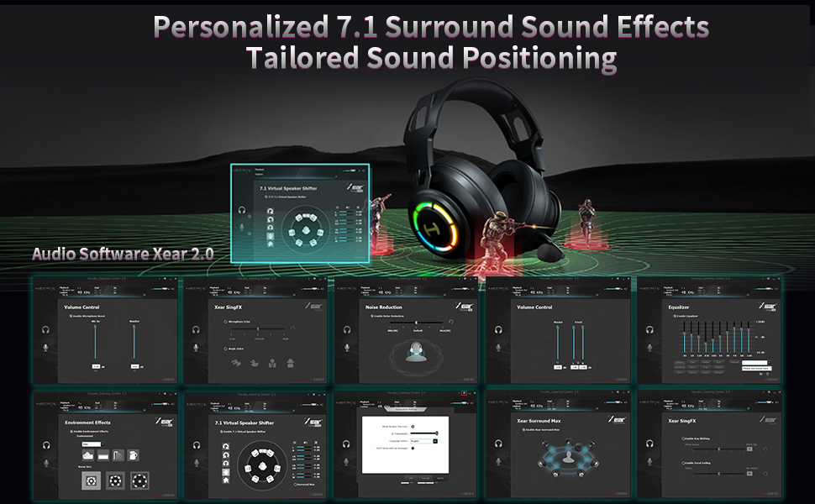Adjust UI Transparent slider in settings dialog

(424, 433)
